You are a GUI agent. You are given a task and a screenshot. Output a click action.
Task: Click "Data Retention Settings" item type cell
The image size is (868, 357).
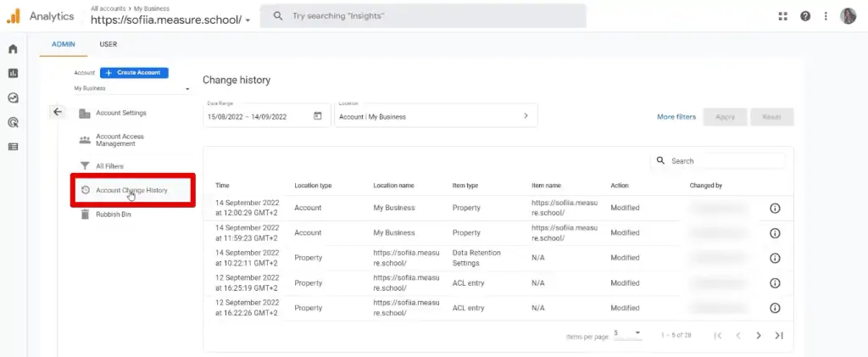coord(476,258)
